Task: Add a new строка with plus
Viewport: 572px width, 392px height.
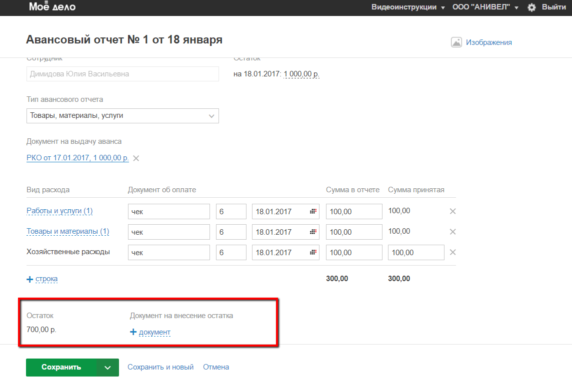Action: tap(42, 279)
